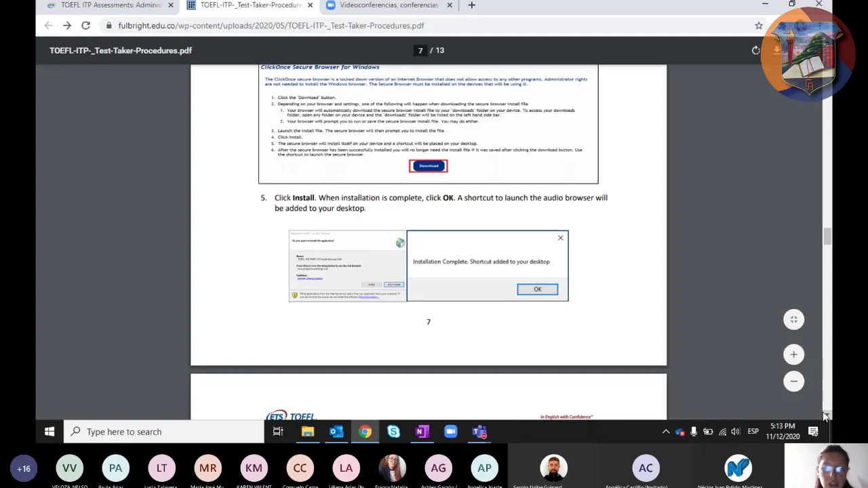The image size is (868, 488).
Task: Go forward in Chrome browser
Action: click(x=67, y=26)
